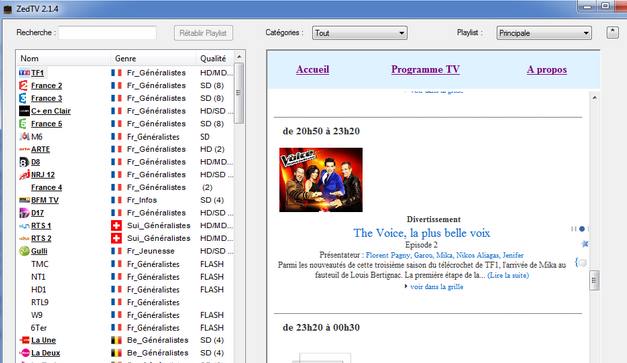Click the channel list scroll-up arrow
The width and height of the screenshot is (627, 363).
239,56
